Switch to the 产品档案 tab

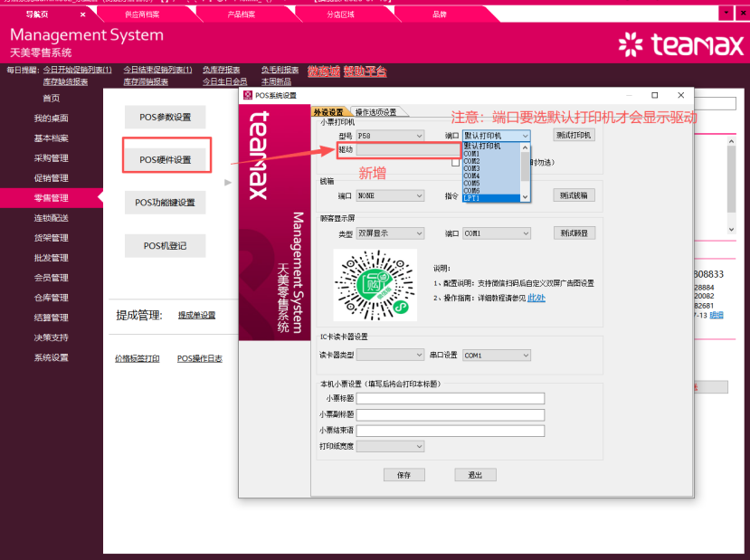pyautogui.click(x=241, y=14)
